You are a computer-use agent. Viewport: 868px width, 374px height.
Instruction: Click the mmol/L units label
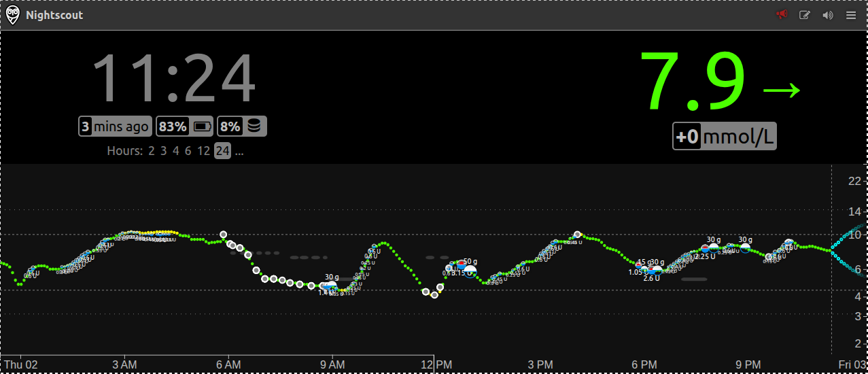[738, 137]
